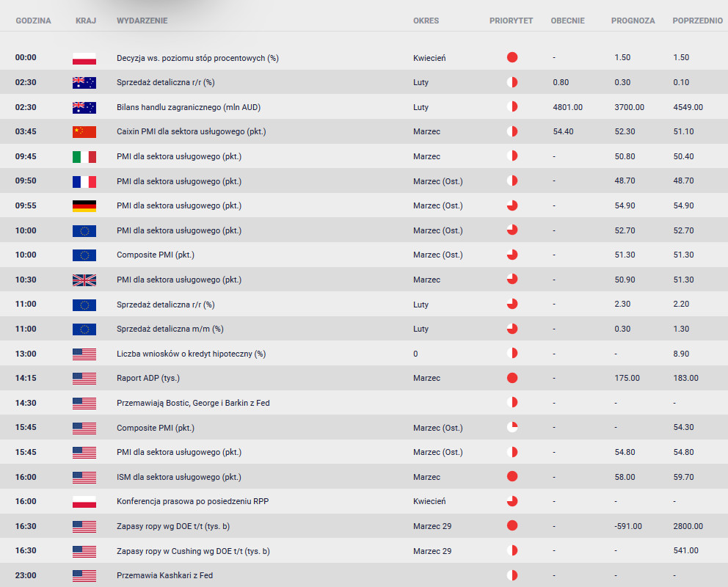This screenshot has width=728, height=587.
Task: Click the 4801.00 current value for trade balance
Action: coord(567,107)
